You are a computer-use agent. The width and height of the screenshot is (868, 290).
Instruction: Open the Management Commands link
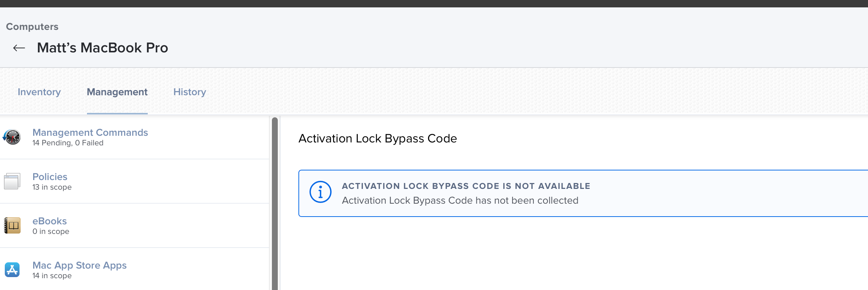click(90, 132)
